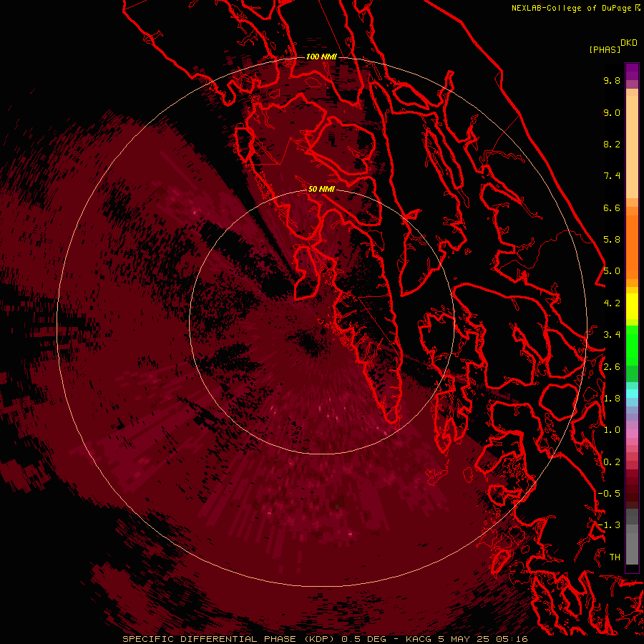Click the KACG station ID in the caption
This screenshot has height=644, width=644.
(418, 639)
